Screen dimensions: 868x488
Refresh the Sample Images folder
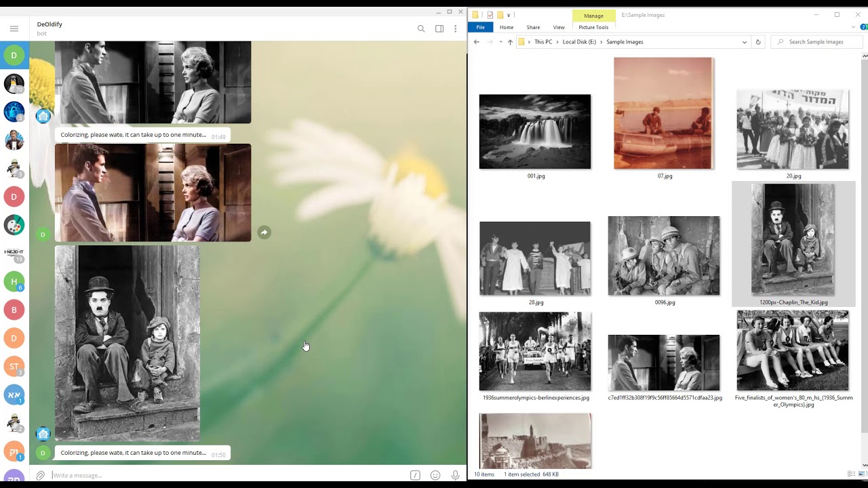point(758,42)
